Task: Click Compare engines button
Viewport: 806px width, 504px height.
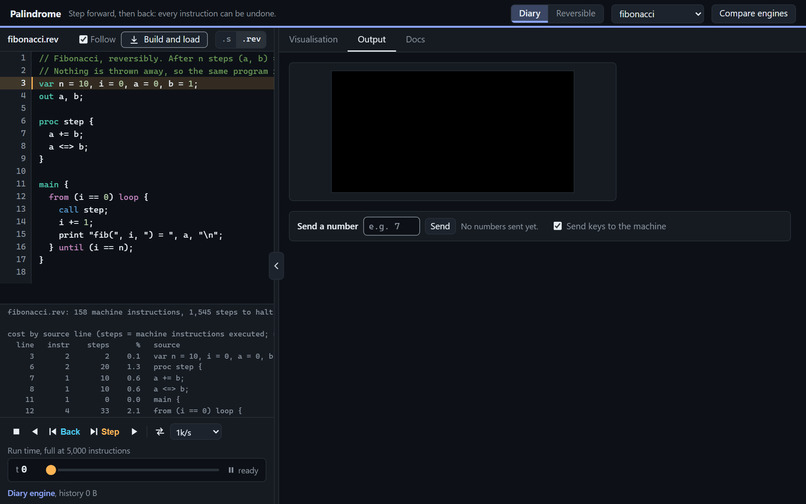Action: click(753, 13)
